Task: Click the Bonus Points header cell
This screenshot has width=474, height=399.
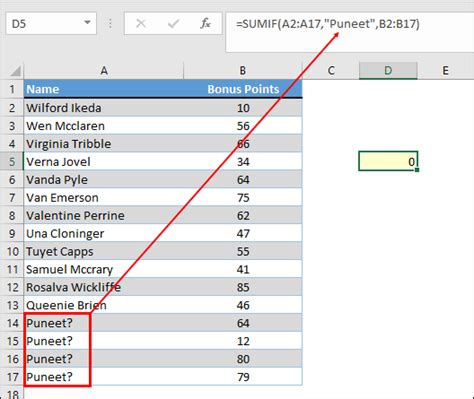Action: tap(243, 89)
